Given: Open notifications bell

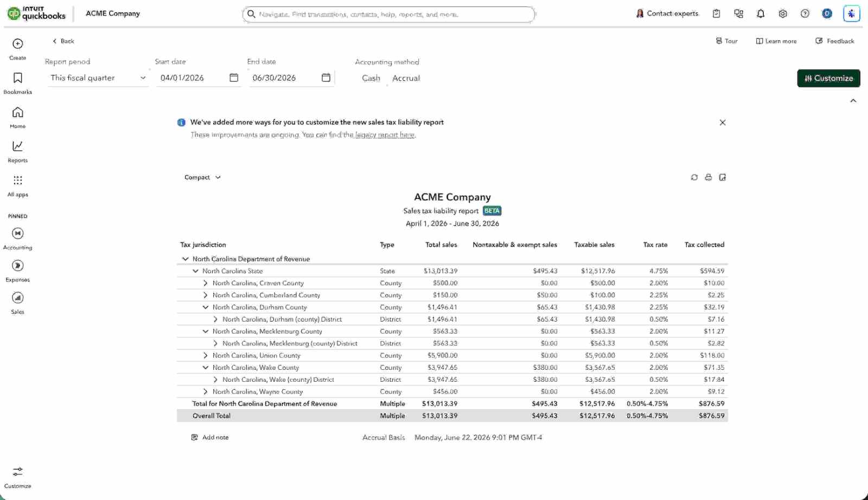Looking at the screenshot, I should [x=761, y=14].
